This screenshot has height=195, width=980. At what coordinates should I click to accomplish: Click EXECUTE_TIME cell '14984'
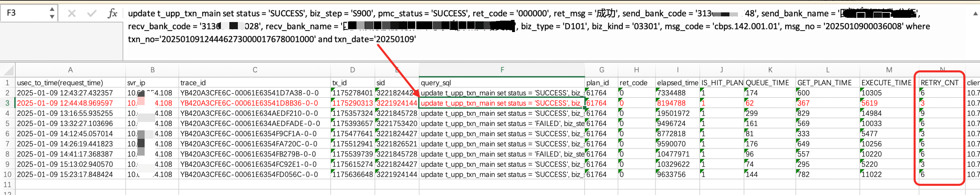(x=889, y=113)
